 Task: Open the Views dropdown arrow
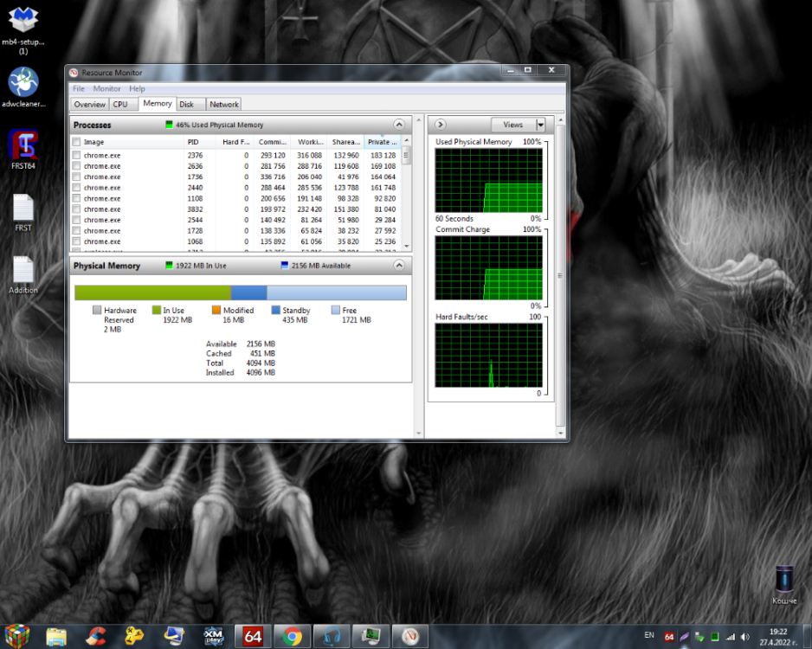tap(541, 125)
